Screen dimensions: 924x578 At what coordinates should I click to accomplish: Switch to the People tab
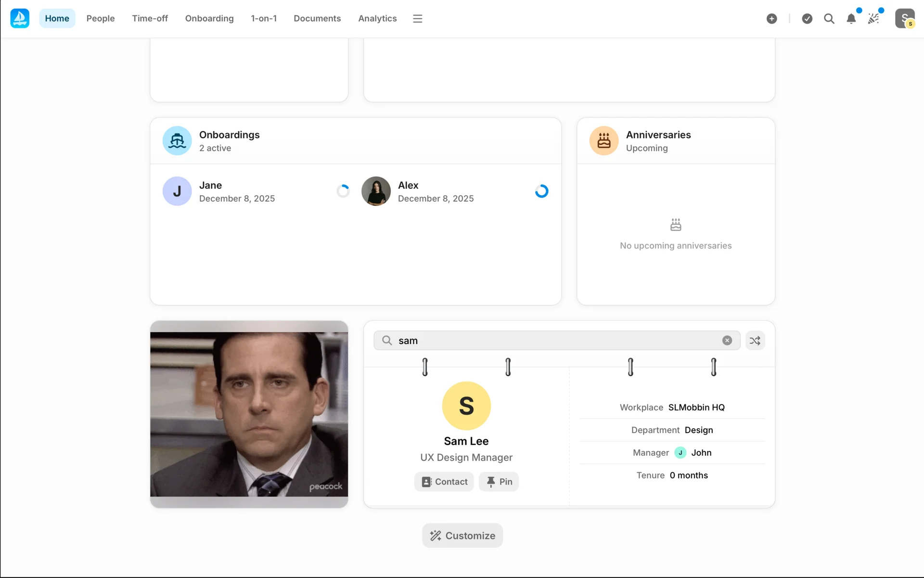[100, 18]
